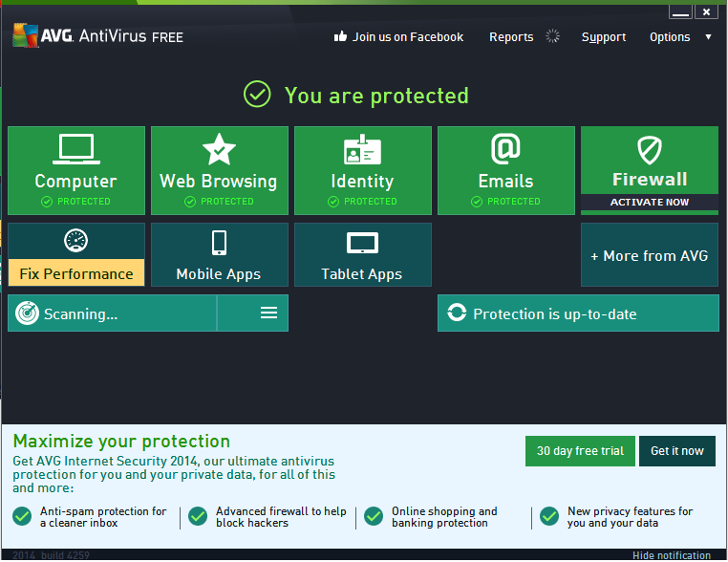Click the Anti-spam protection checkmark icon
Viewport: 728px width, 562px height.
pos(22,516)
